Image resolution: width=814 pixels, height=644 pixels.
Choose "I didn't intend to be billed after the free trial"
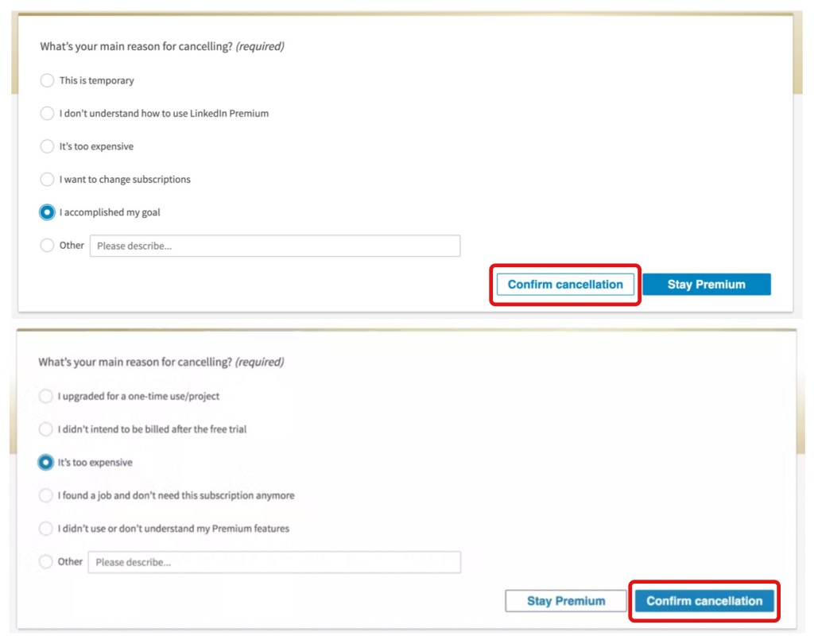[45, 429]
